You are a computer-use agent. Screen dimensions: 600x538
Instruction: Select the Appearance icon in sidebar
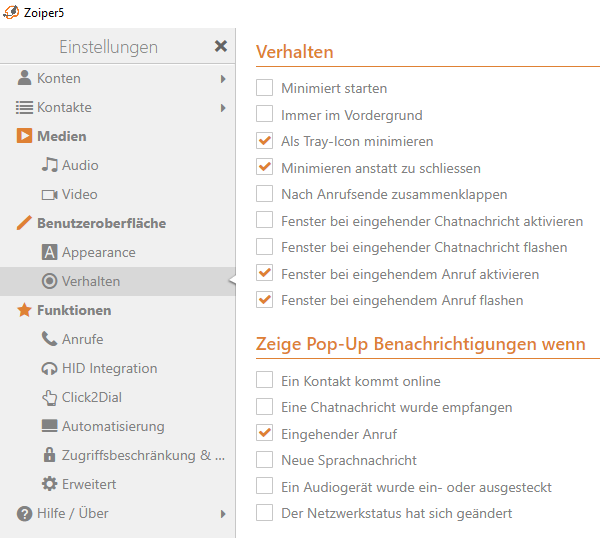pos(49,252)
